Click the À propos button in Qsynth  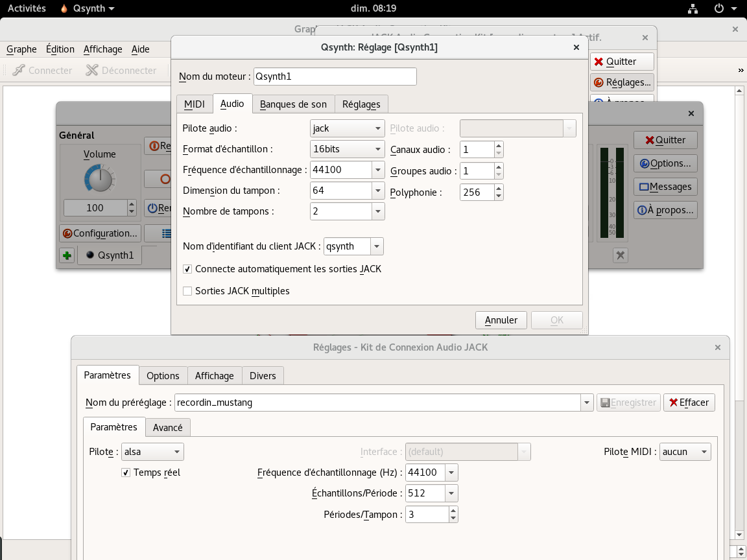click(665, 210)
